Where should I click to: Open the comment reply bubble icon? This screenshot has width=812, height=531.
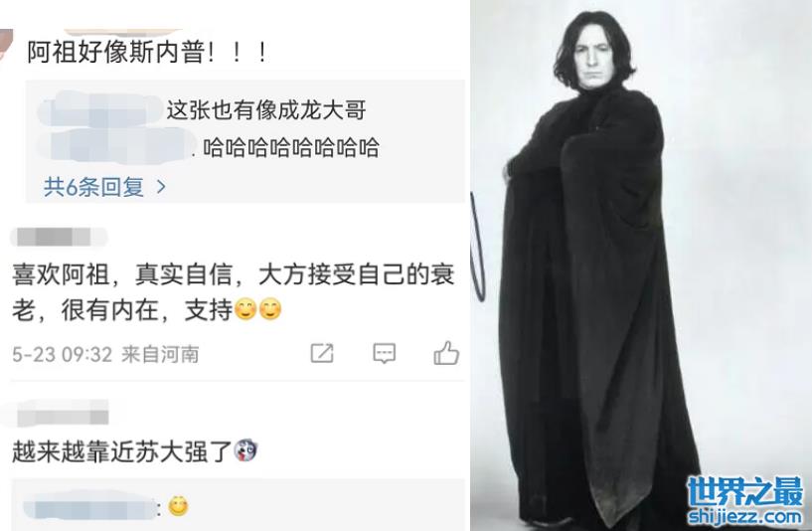point(385,354)
